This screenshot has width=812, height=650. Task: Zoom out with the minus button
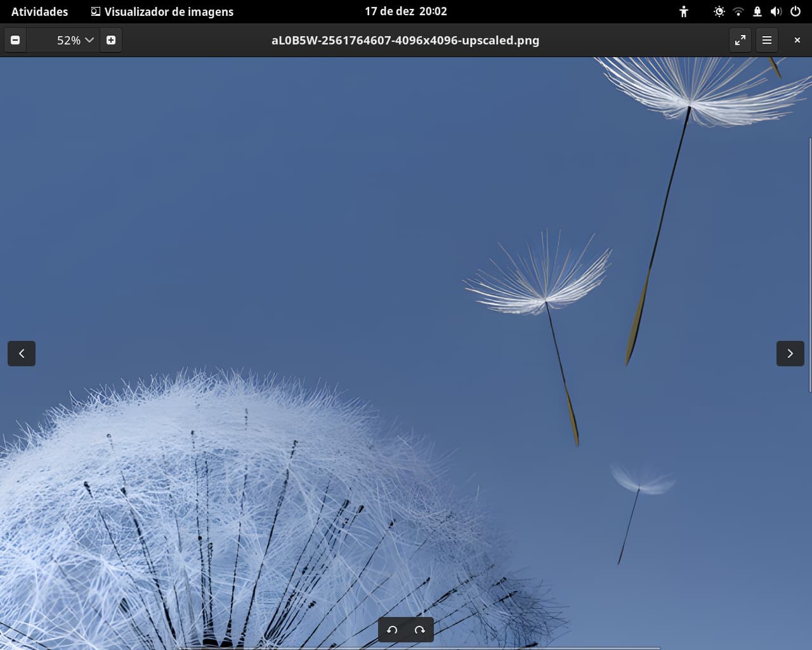[x=15, y=40]
